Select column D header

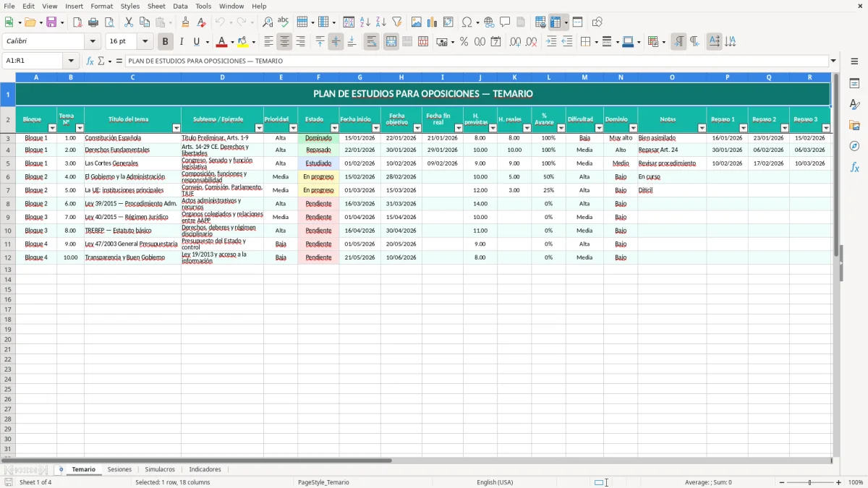tap(222, 77)
